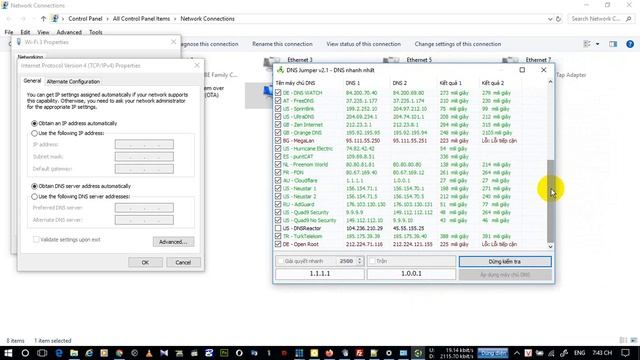Expand the All Control Panel Items breadcrumb chevron
The width and height of the screenshot is (640, 360).
point(175,19)
